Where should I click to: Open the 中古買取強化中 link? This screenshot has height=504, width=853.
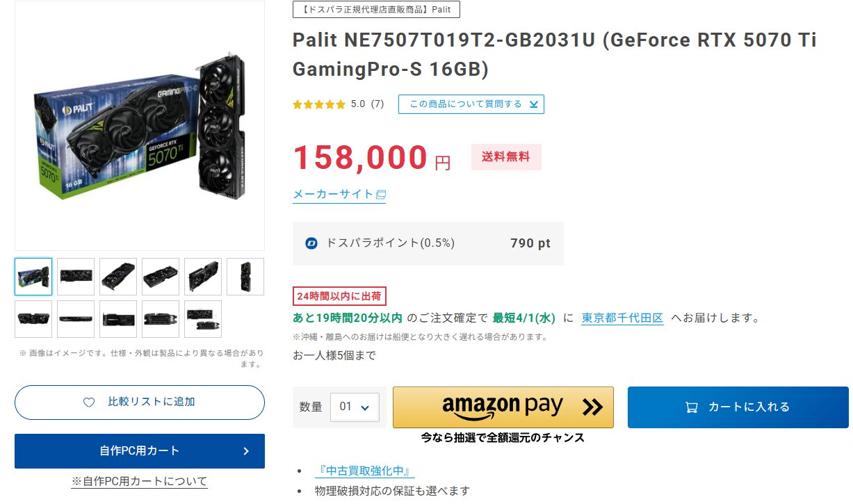click(363, 471)
